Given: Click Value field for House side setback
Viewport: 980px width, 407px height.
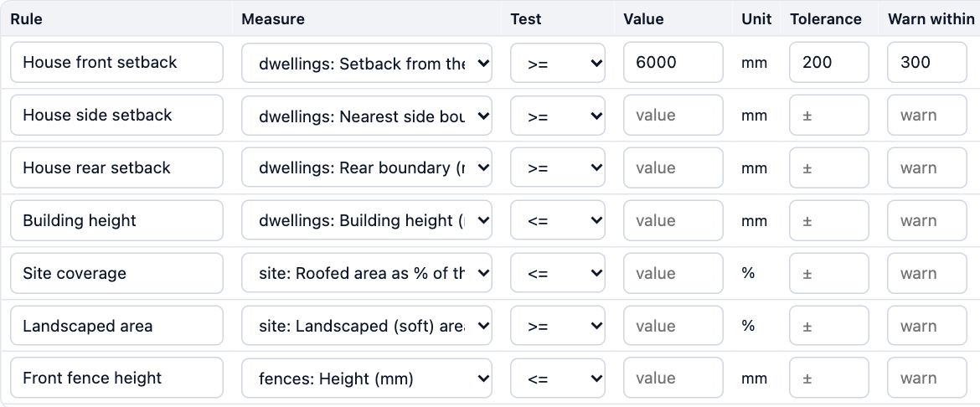Looking at the screenshot, I should pos(673,115).
